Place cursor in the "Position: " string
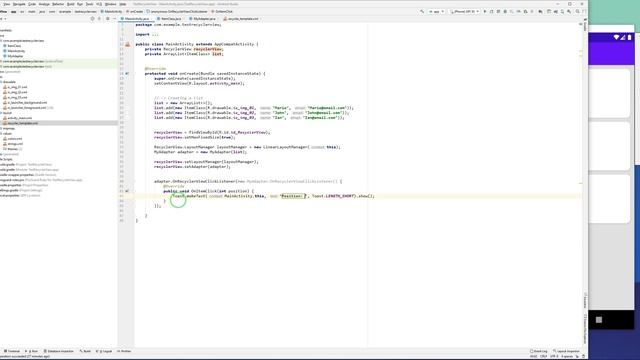This screenshot has width=640, height=360. (292, 196)
